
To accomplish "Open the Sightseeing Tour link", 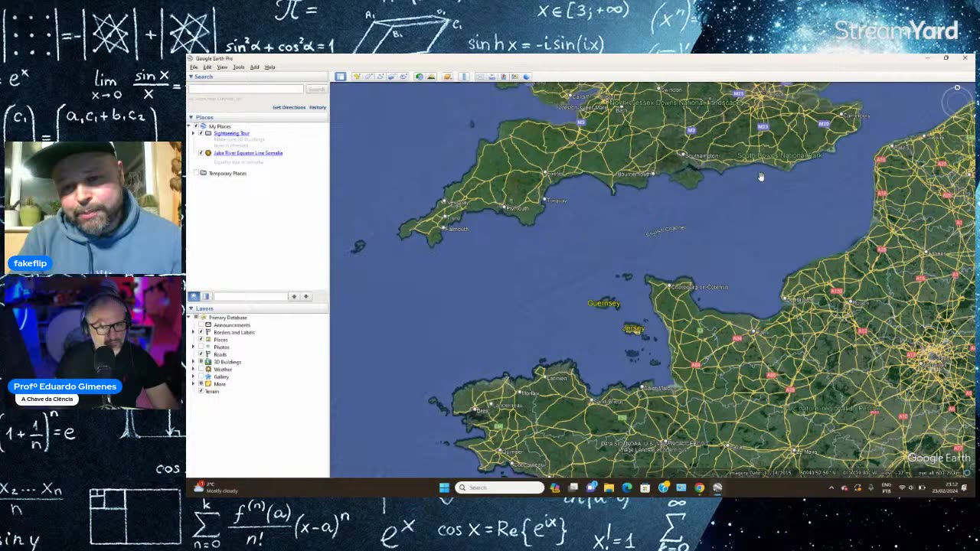I will click(x=231, y=133).
